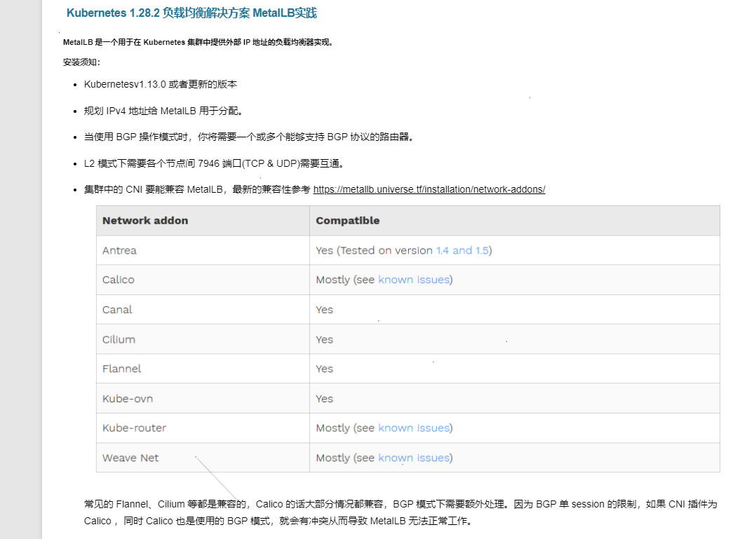This screenshot has width=756, height=539.
Task: Click the 'Calico' table cell
Action: (x=203, y=280)
